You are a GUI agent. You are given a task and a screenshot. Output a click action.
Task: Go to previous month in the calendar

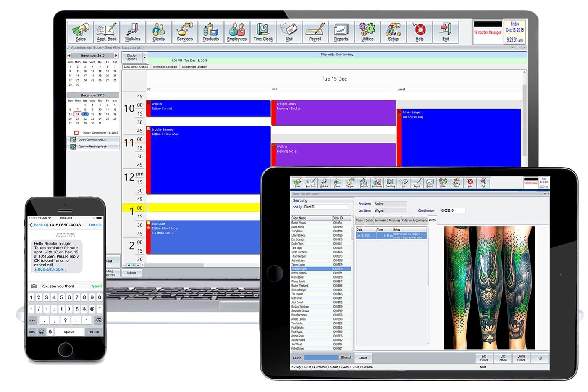click(x=69, y=55)
